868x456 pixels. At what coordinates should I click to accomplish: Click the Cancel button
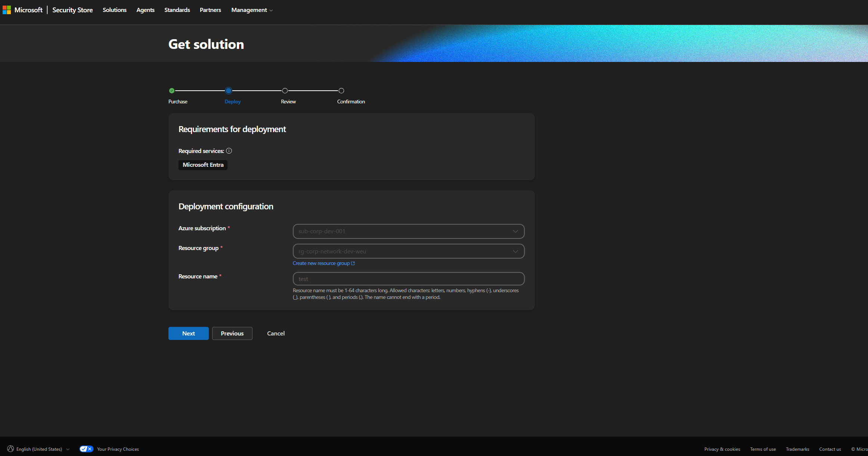pos(276,333)
